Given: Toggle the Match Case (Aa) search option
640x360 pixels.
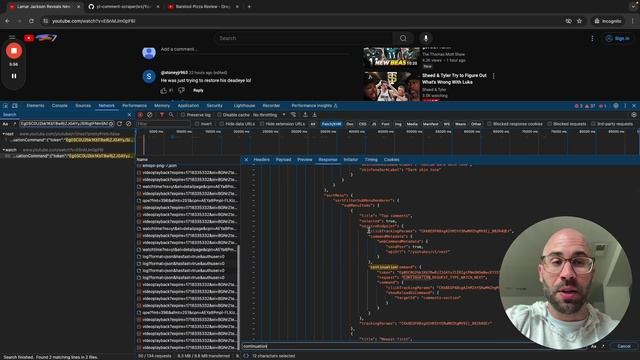Looking at the screenshot, I should coord(6,124).
